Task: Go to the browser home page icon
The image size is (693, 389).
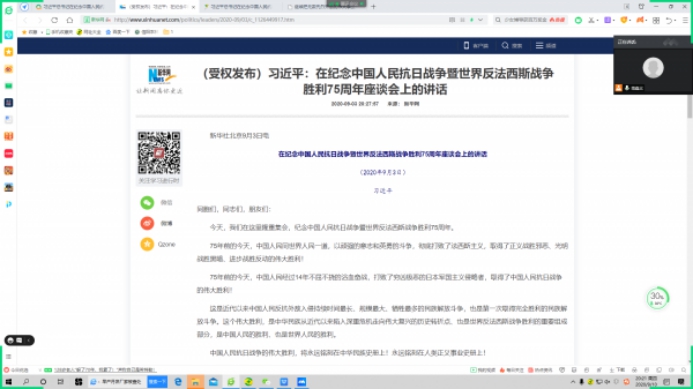Action: tap(69, 20)
